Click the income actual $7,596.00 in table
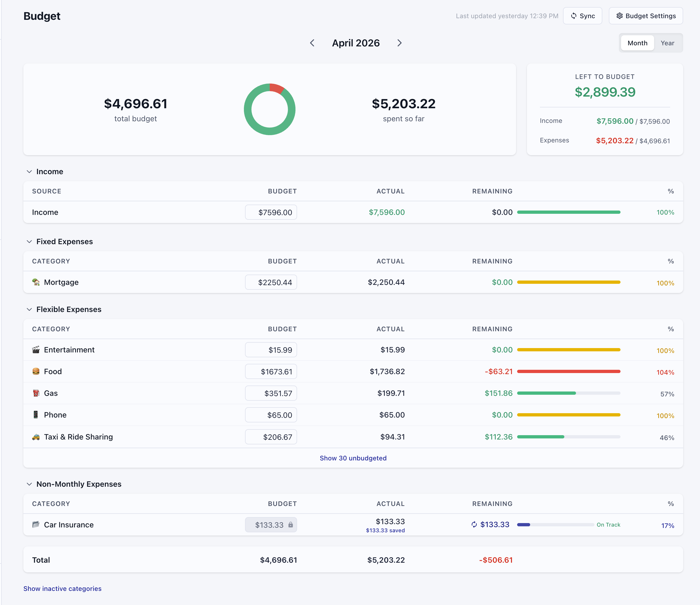The width and height of the screenshot is (700, 605). [386, 212]
